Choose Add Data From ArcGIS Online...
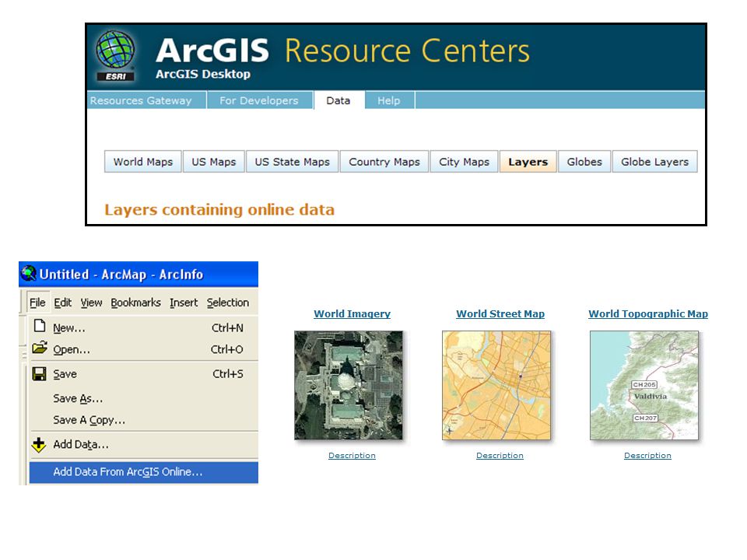This screenshot has width=747, height=560. pos(143,472)
